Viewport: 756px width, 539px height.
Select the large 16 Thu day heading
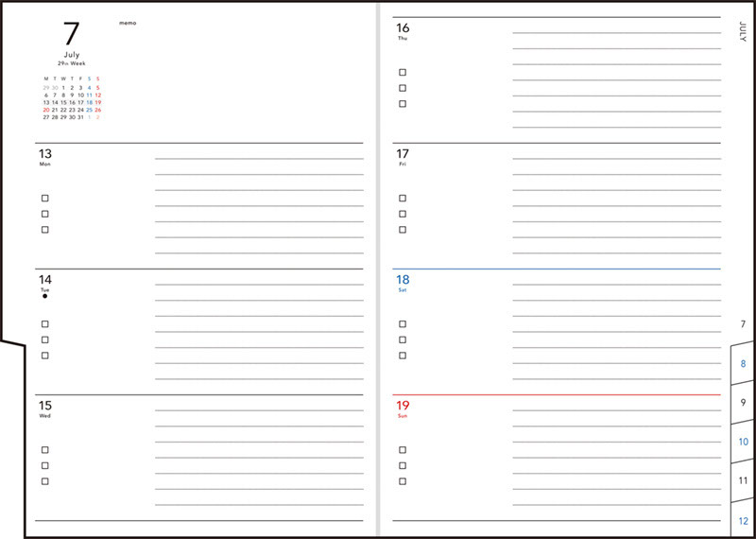click(x=403, y=28)
